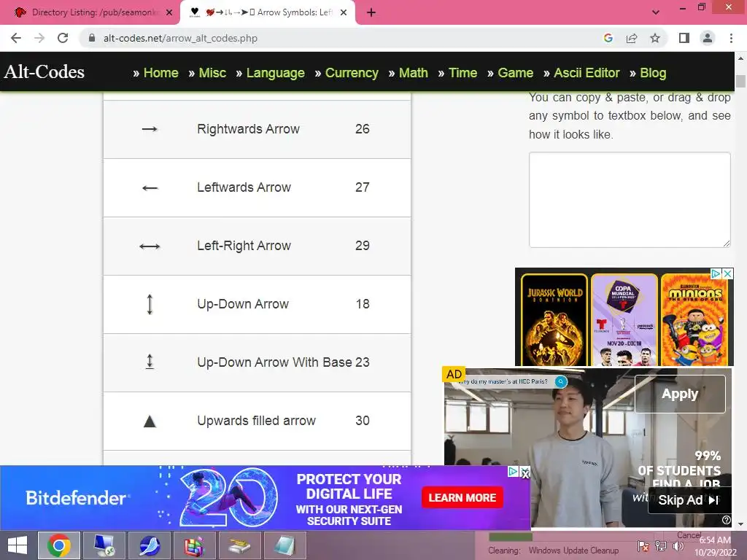This screenshot has height=560, width=747.
Task: Click Chrome icon in taskbar
Action: click(59, 545)
